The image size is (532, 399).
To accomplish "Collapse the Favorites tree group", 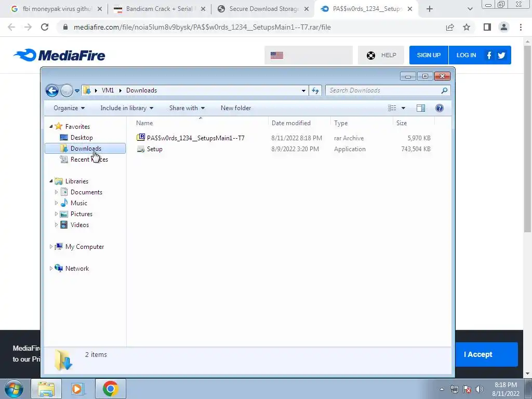I will (x=51, y=127).
